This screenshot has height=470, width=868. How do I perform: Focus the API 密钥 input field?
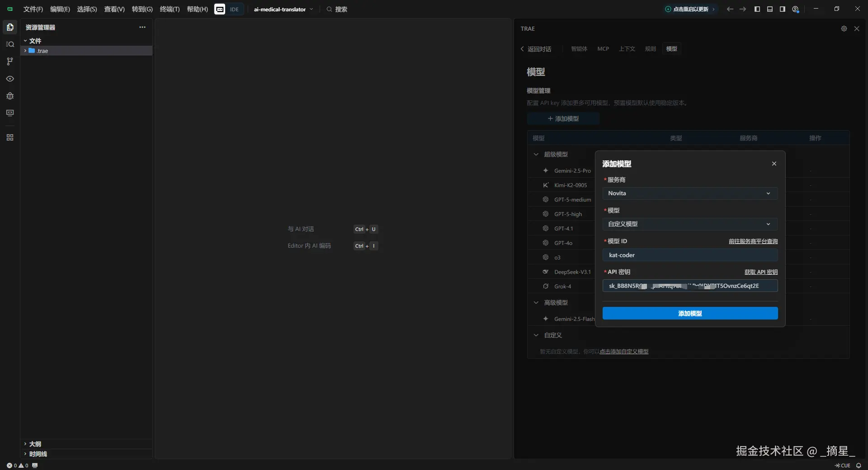[x=690, y=286]
